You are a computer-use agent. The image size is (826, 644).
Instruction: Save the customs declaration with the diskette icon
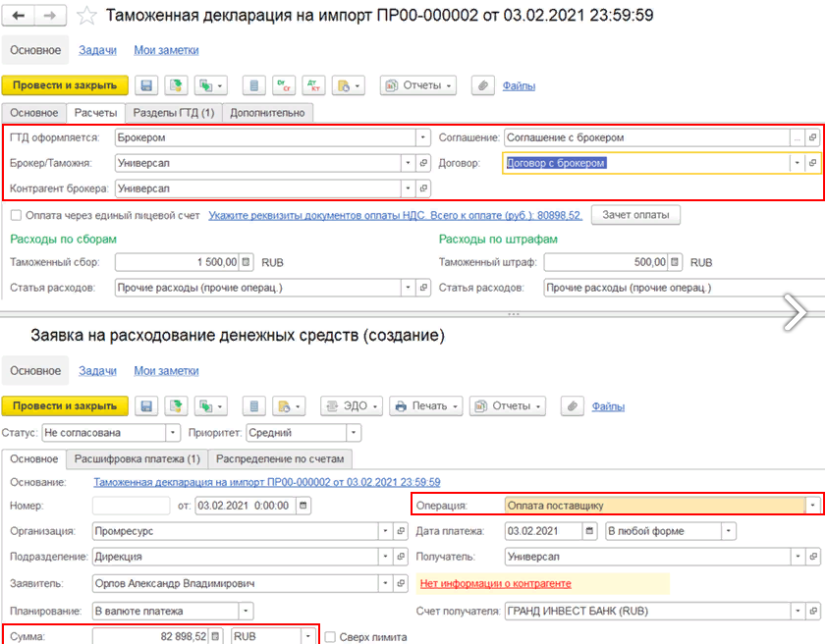[x=146, y=86]
